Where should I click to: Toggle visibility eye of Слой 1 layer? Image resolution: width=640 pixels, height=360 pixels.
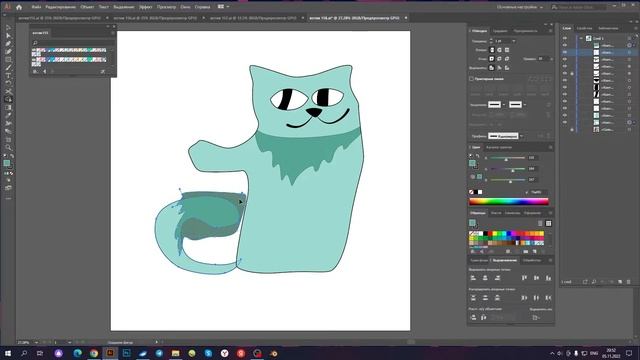point(565,38)
